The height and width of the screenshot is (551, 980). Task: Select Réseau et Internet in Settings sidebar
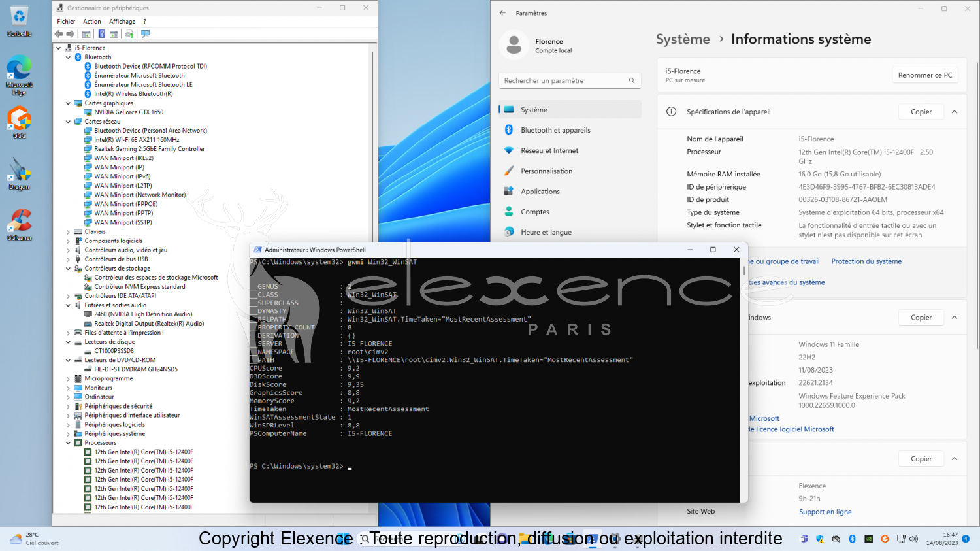coord(570,150)
